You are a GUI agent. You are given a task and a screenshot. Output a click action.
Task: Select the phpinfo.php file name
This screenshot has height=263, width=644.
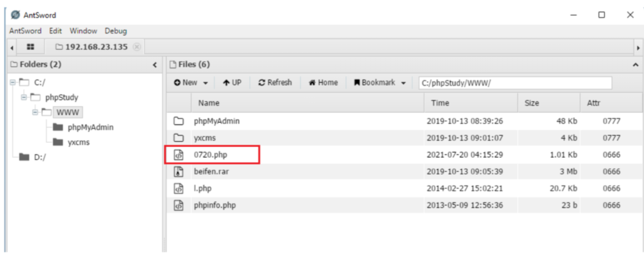click(215, 205)
